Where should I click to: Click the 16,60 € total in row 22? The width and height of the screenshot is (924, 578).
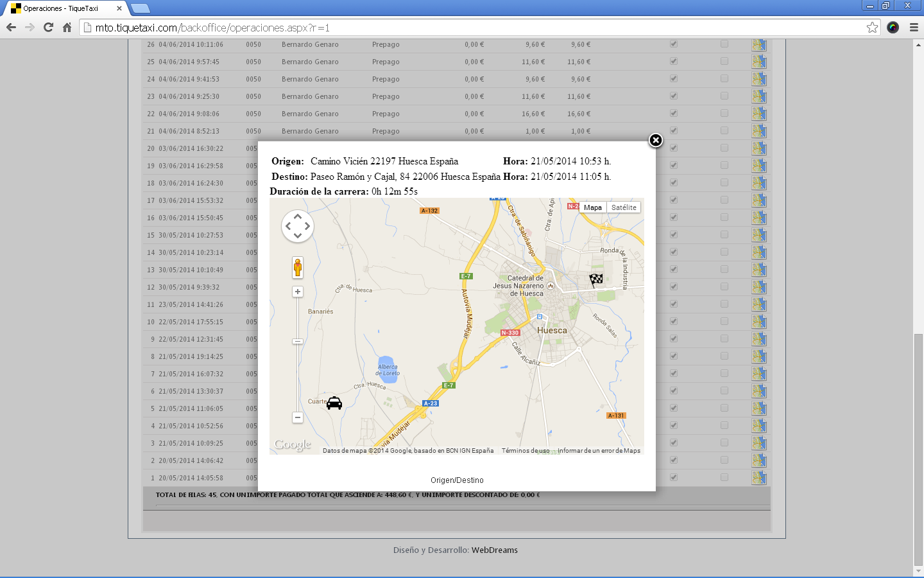579,114
